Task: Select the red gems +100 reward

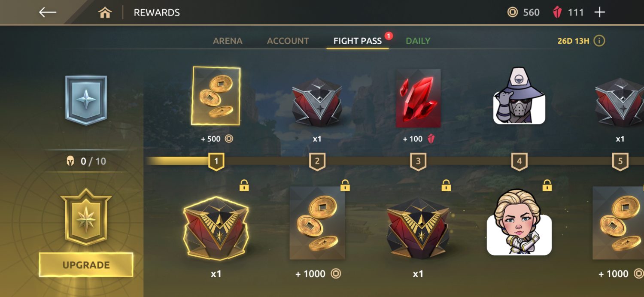Action: [x=418, y=98]
